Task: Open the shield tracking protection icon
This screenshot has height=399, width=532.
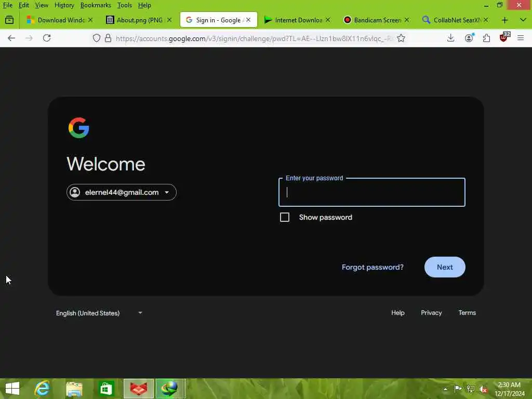Action: (x=97, y=38)
